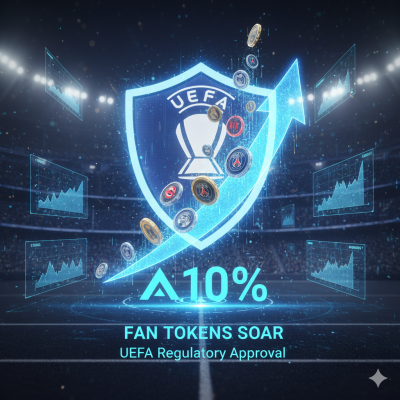Click the UEFA text on the shield
Viewport: 400px width, 400px height.
click(199, 100)
